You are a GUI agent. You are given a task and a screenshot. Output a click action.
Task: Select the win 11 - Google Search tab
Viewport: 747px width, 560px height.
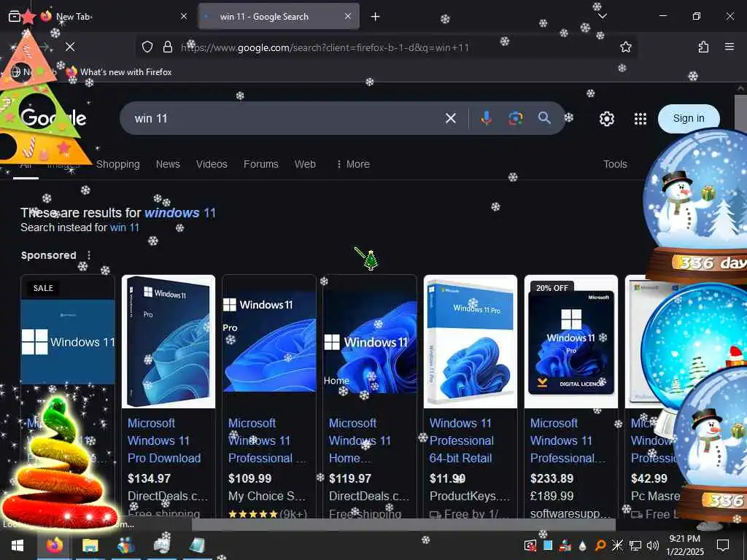[x=279, y=17]
